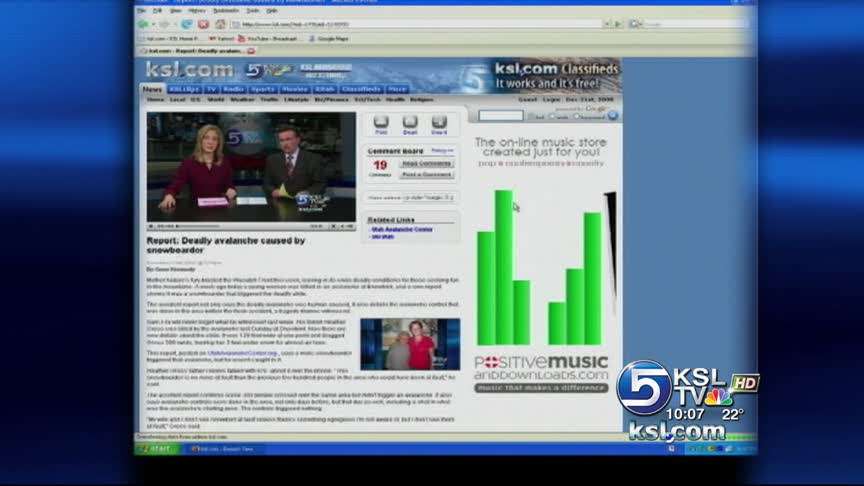Open the Bookmarks menu
The image size is (864, 486).
point(226,10)
